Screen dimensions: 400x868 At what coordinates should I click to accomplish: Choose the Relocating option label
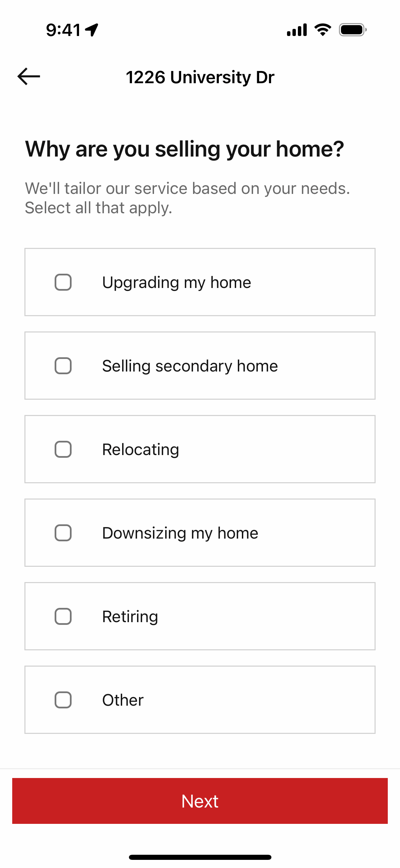tap(140, 450)
